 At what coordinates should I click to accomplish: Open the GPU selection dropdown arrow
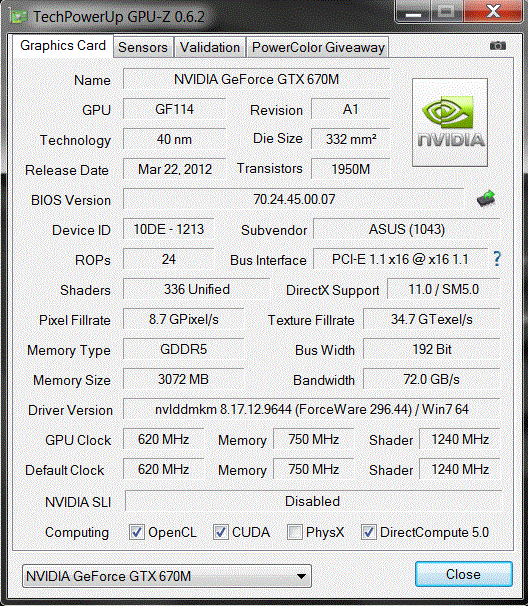pyautogui.click(x=301, y=576)
